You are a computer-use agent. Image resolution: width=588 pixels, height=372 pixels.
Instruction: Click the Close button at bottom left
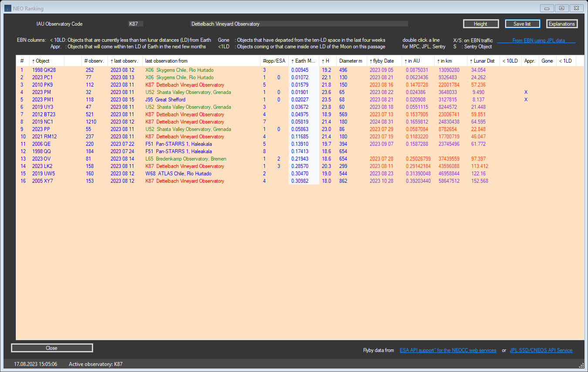(52, 348)
